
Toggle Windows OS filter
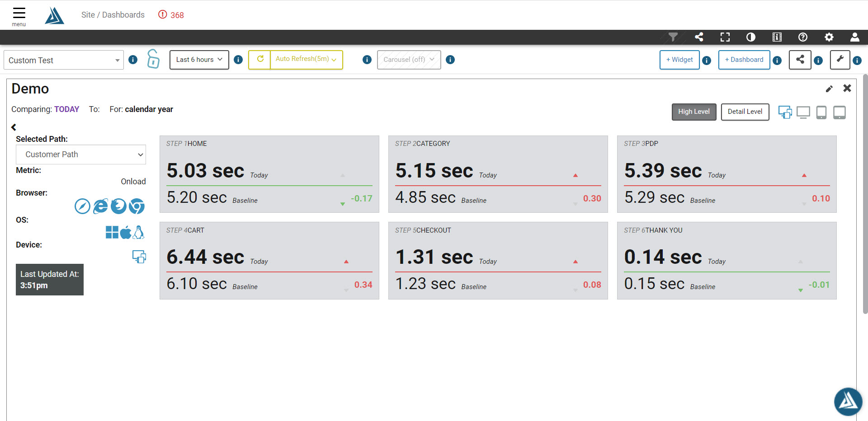[112, 232]
